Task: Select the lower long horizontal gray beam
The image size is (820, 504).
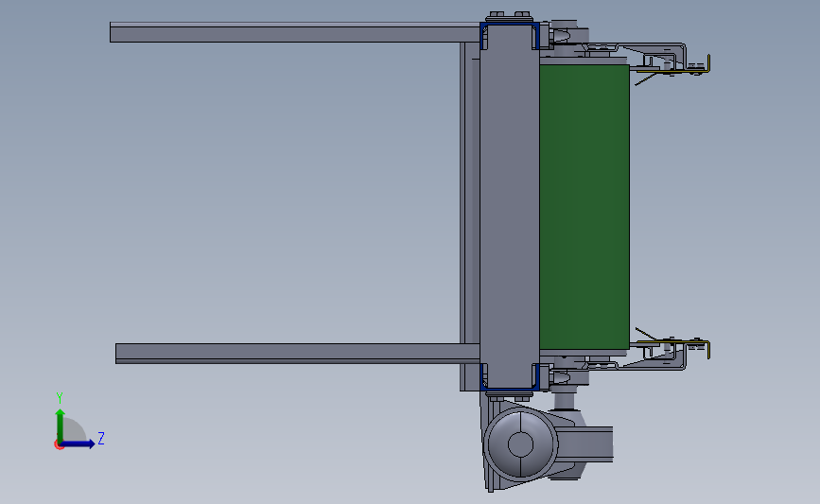Action: (298, 354)
